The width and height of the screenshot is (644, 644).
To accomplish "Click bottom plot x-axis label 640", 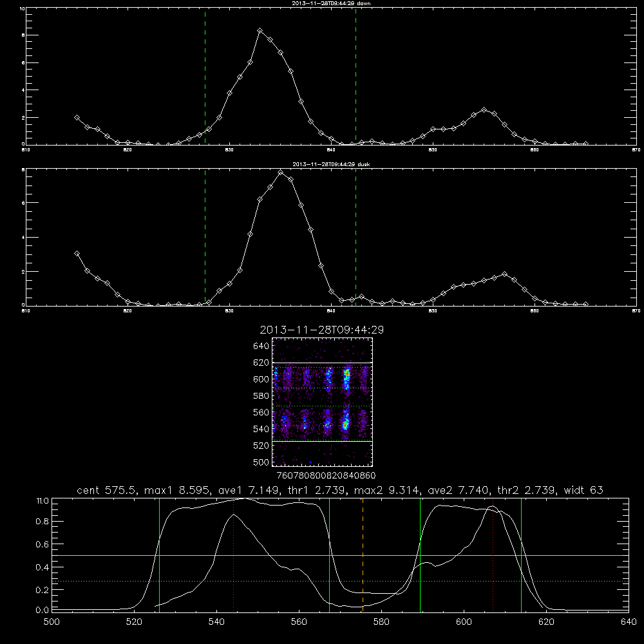I will click(x=629, y=622).
